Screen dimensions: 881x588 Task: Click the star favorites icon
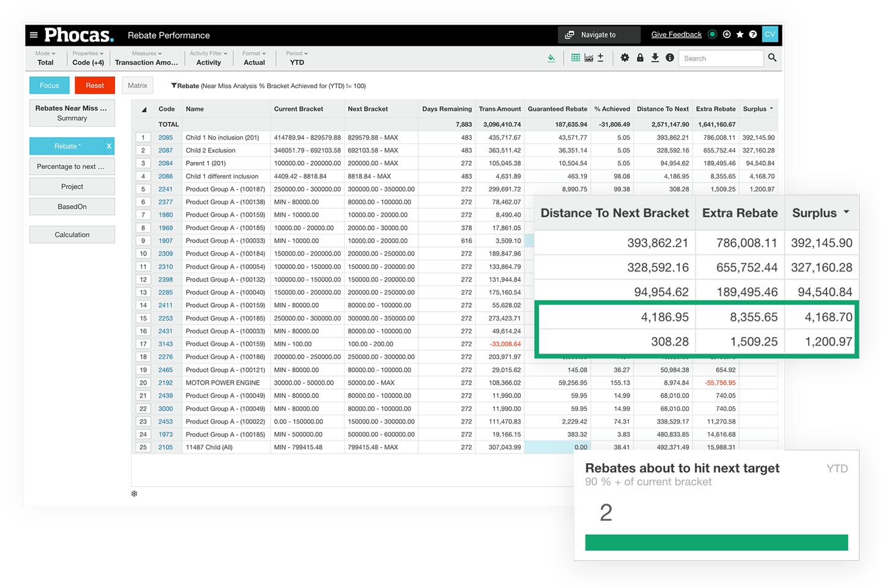pos(740,35)
